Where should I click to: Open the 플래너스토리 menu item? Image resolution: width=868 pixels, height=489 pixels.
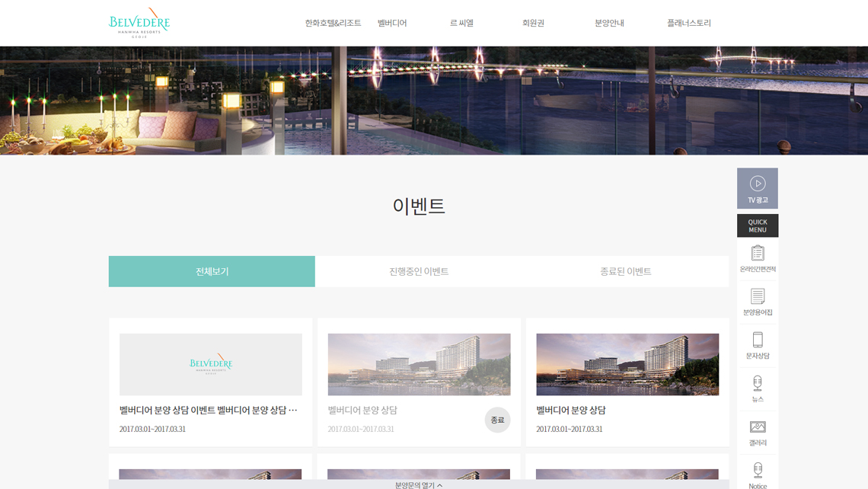click(x=688, y=23)
